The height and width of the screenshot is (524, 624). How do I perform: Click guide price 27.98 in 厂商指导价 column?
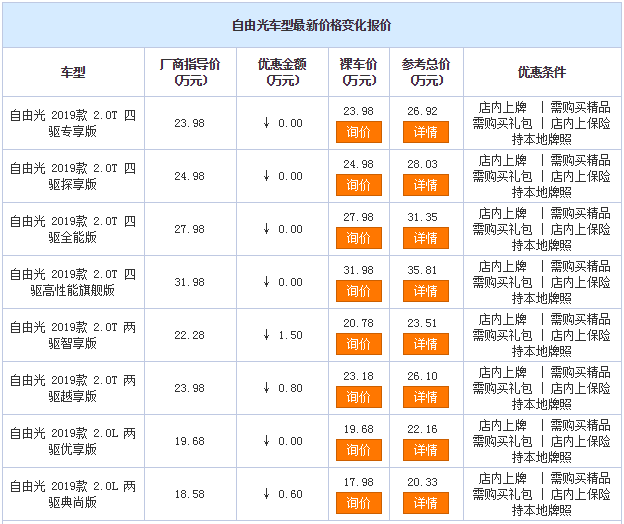(189, 229)
